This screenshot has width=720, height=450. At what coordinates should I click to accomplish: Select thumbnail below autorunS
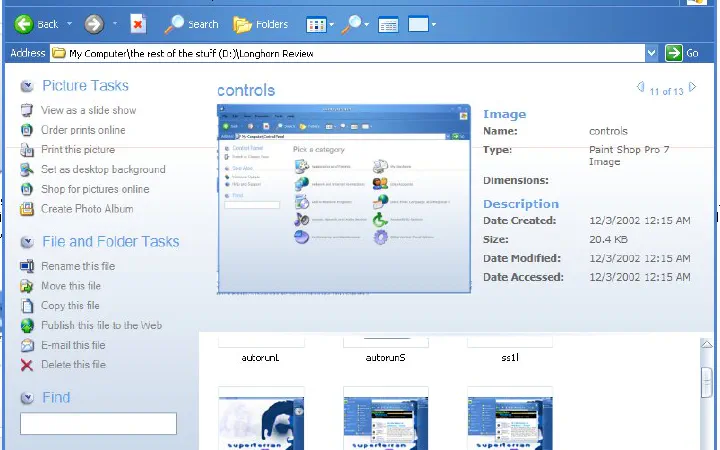[386, 418]
